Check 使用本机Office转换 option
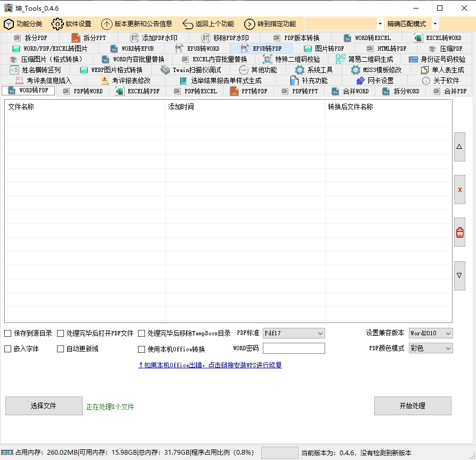476x460 pixels. (x=141, y=349)
